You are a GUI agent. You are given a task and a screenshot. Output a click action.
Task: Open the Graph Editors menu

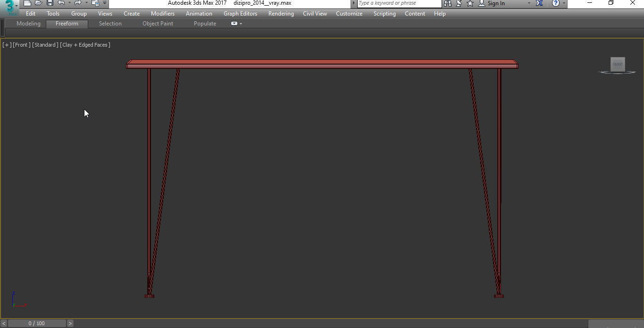point(240,14)
